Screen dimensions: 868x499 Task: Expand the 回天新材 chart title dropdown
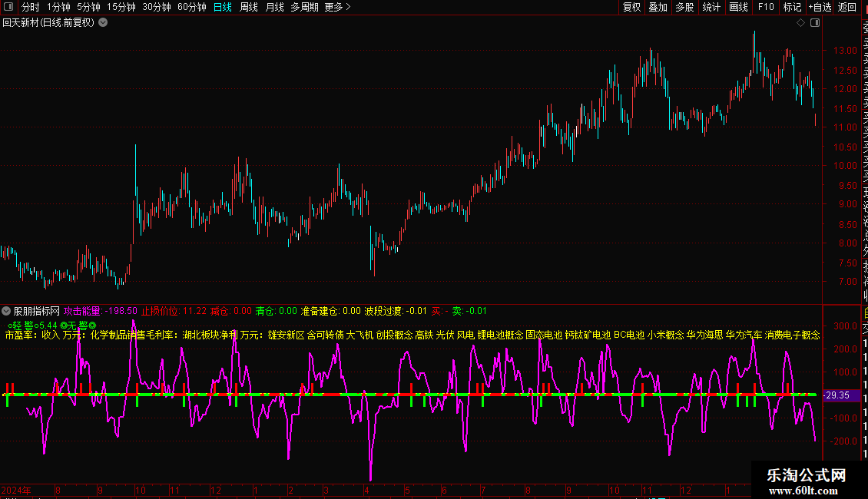tap(103, 23)
